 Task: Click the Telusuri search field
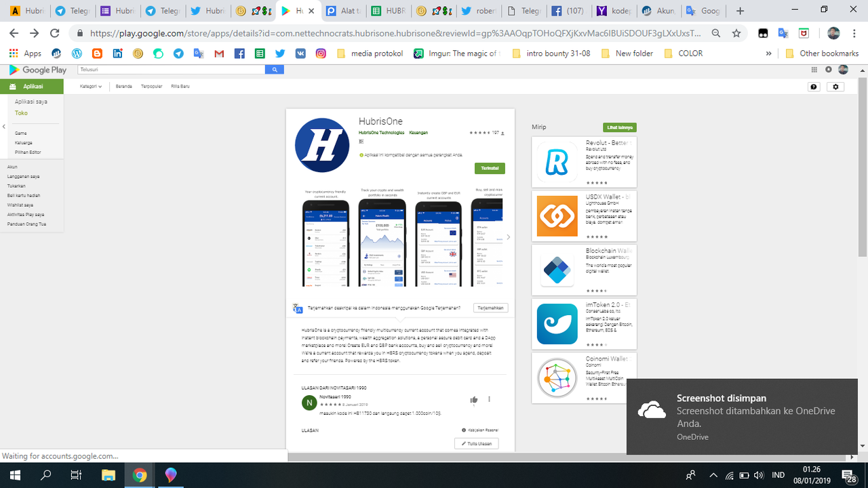[x=171, y=69]
